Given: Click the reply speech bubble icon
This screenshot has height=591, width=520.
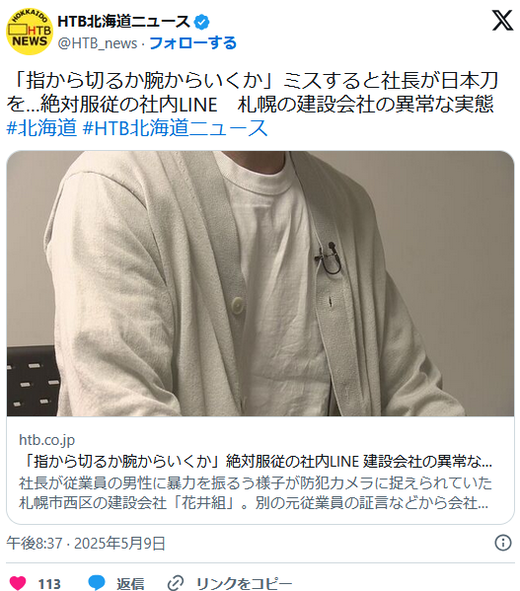Looking at the screenshot, I should [x=96, y=583].
